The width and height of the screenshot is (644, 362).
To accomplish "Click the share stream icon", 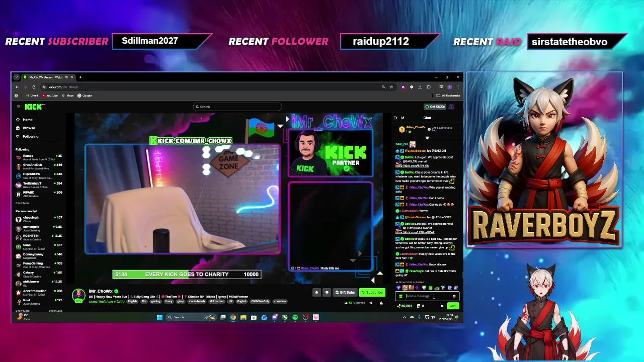I will tap(371, 303).
